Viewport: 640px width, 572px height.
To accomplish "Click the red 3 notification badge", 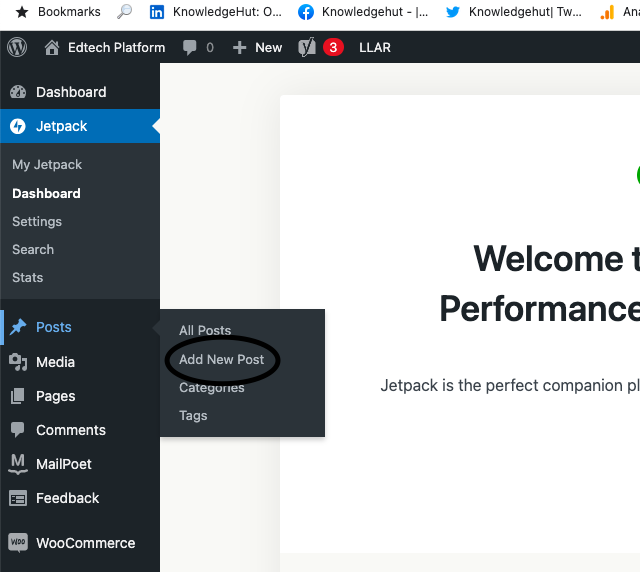I will coord(333,47).
